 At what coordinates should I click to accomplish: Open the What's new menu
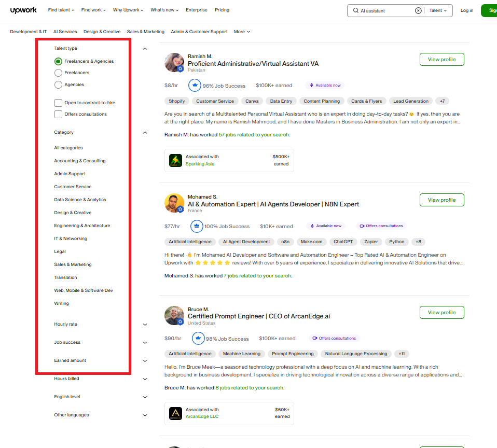pos(164,10)
